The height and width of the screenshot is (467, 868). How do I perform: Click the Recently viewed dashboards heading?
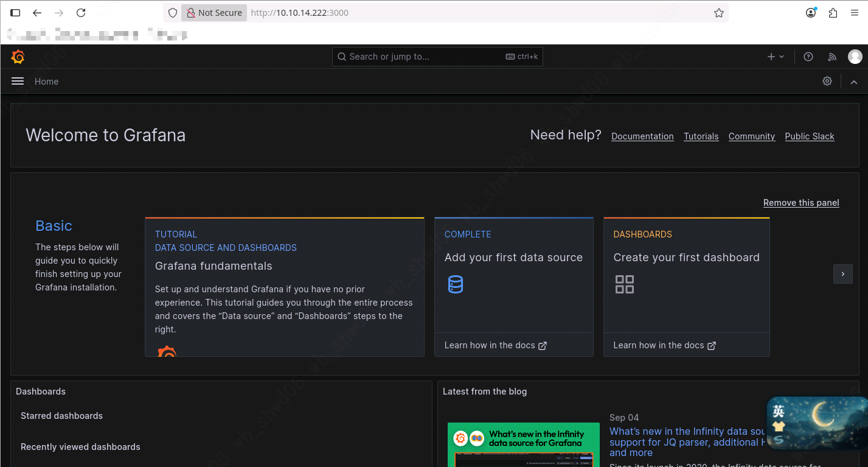(x=80, y=447)
